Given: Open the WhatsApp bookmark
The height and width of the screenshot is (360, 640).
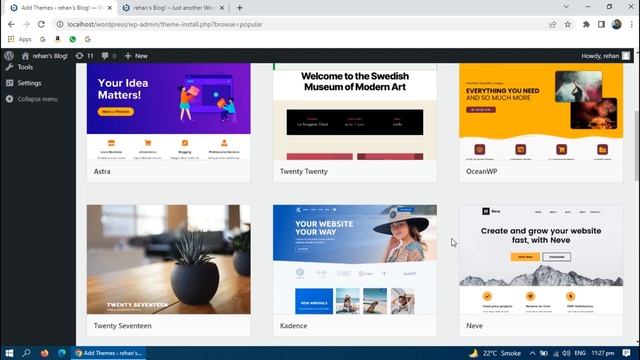Looking at the screenshot, I should [73, 39].
